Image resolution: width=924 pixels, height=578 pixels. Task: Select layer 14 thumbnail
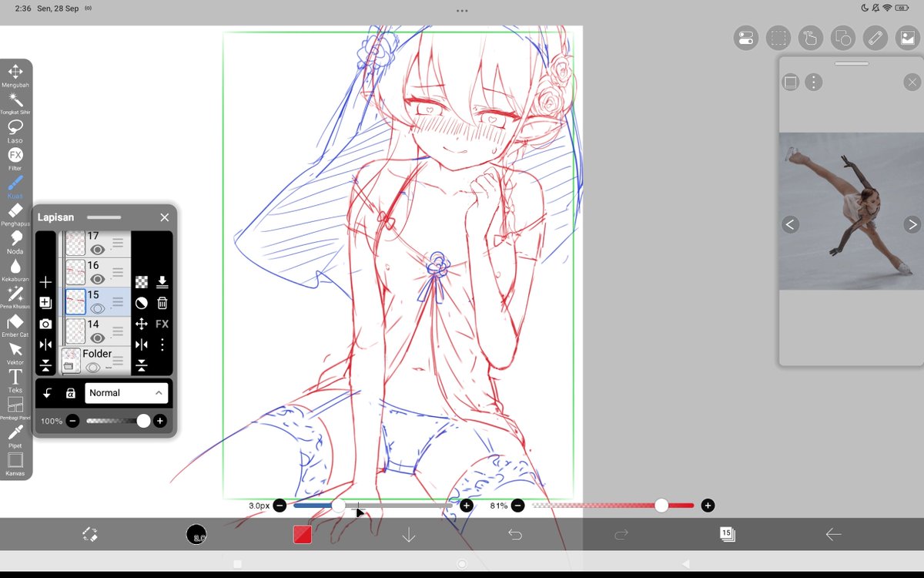coord(75,331)
